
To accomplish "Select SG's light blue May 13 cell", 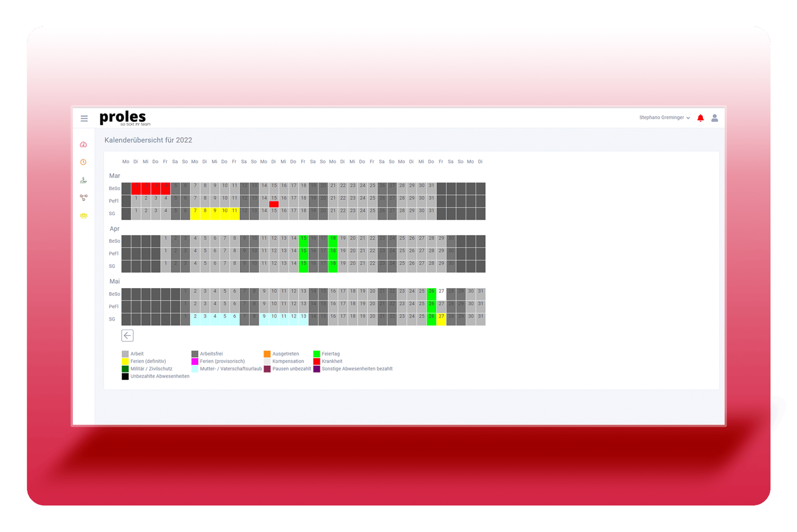I will tap(303, 319).
